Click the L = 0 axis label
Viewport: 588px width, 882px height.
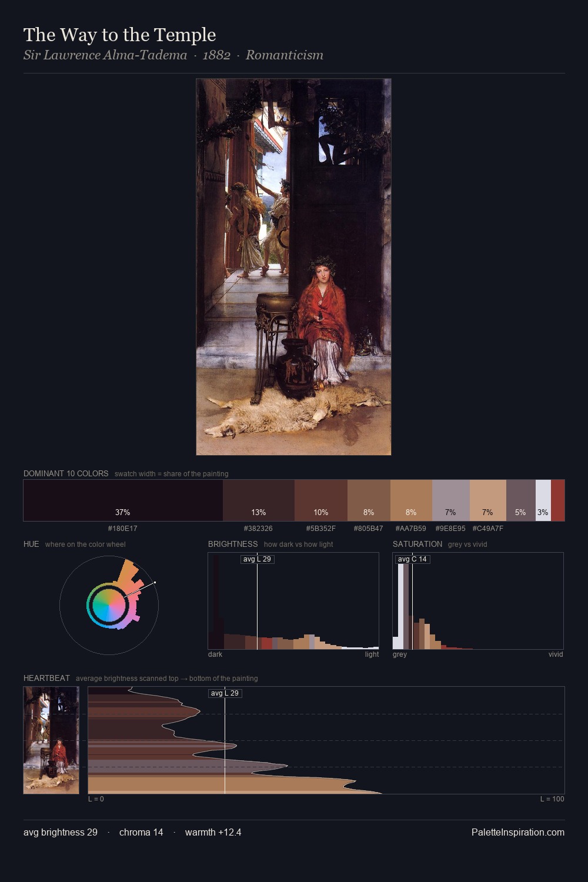(96, 799)
